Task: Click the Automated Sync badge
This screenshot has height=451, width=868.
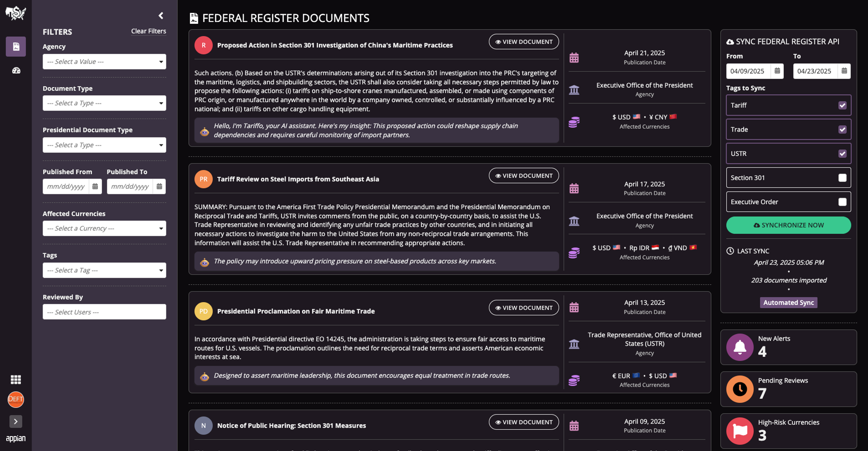Action: (788, 303)
